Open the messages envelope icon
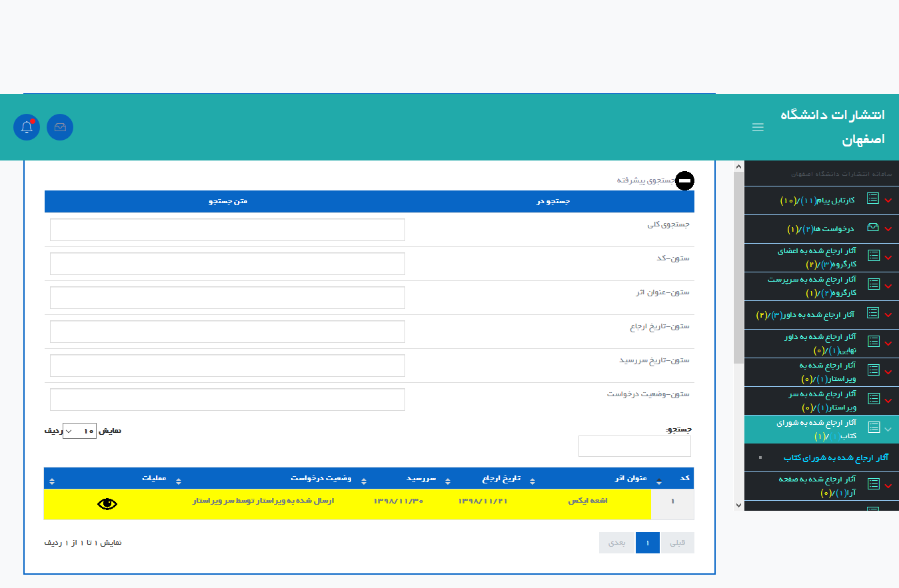 60,127
